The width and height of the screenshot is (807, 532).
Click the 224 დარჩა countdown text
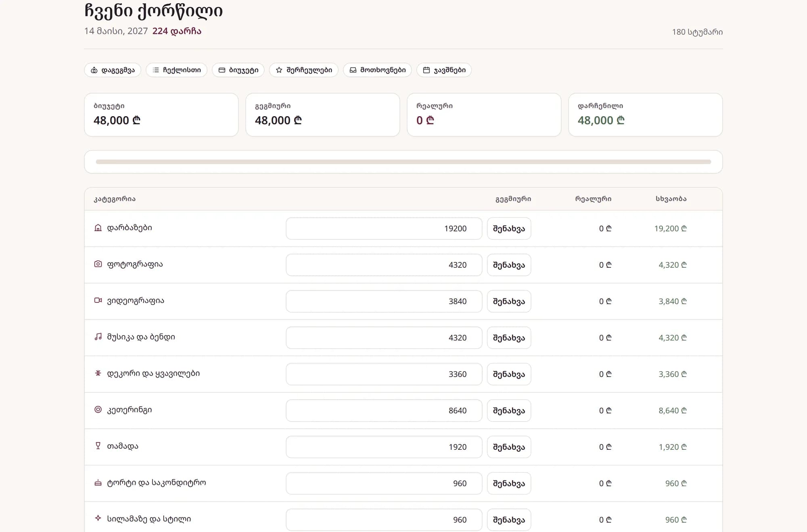[177, 31]
